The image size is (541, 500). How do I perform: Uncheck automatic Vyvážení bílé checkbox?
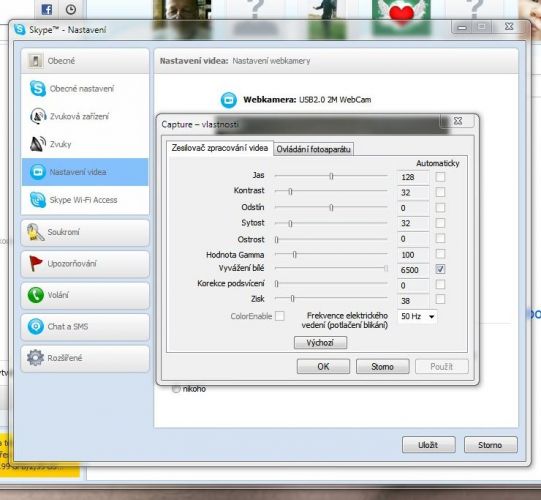click(440, 269)
